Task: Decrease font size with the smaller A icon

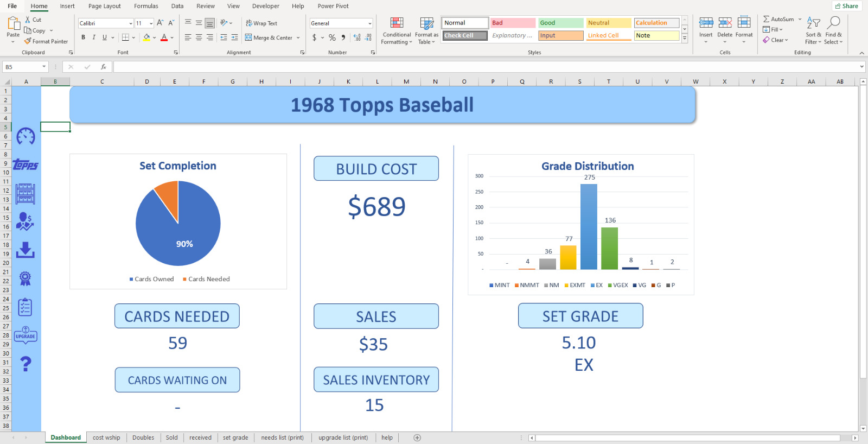Action: (x=171, y=23)
